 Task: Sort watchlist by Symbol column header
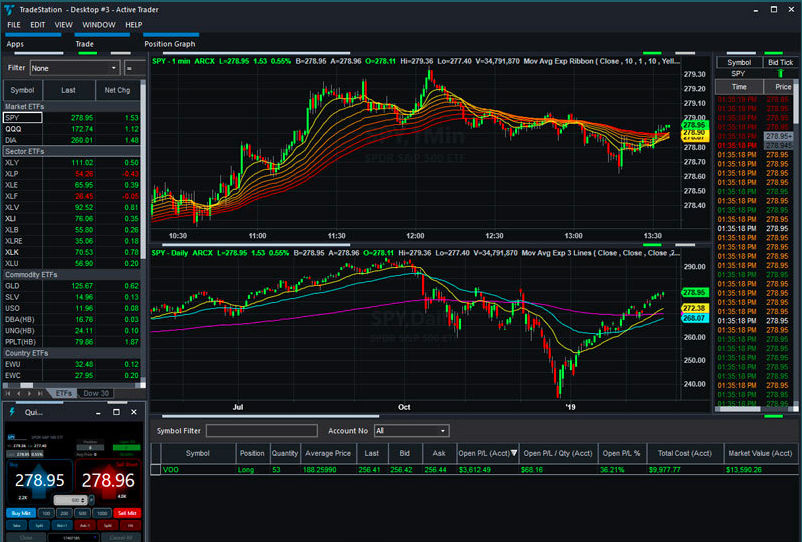(x=22, y=90)
